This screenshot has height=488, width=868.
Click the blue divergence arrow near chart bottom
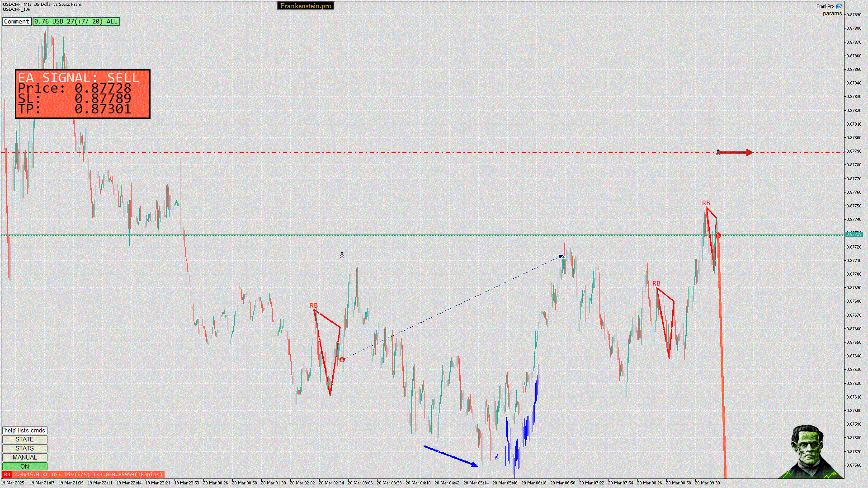[450, 456]
